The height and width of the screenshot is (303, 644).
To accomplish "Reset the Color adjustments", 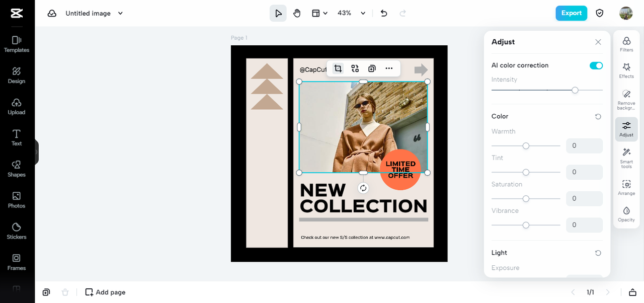I will point(598,116).
